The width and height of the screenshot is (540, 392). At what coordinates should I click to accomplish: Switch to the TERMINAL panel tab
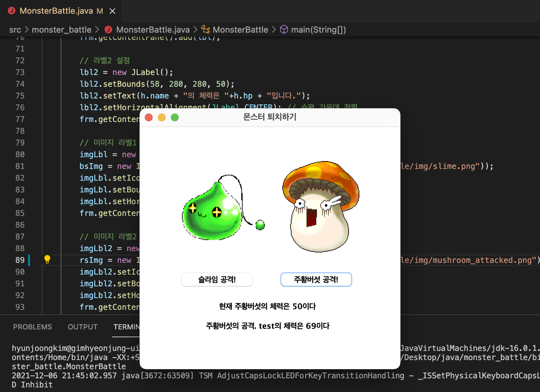click(127, 327)
